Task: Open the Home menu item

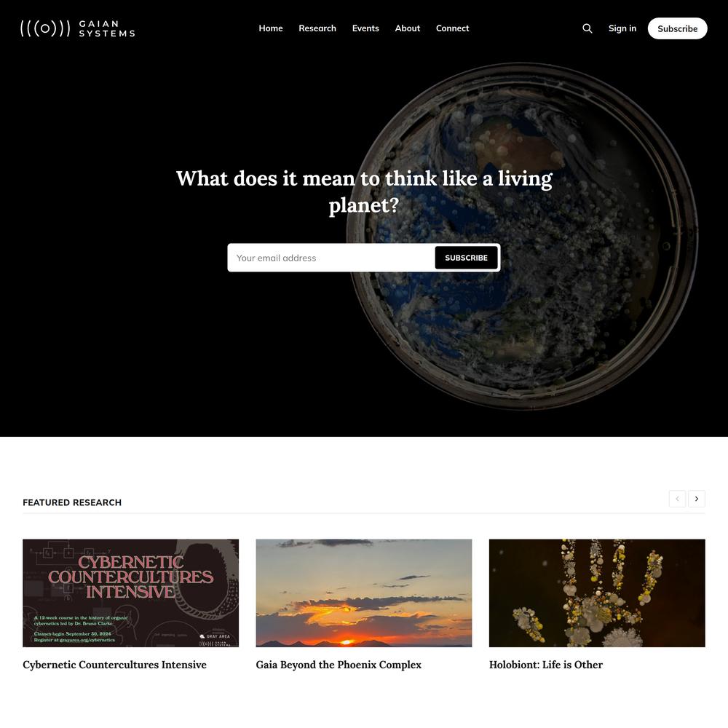Action: pos(271,28)
